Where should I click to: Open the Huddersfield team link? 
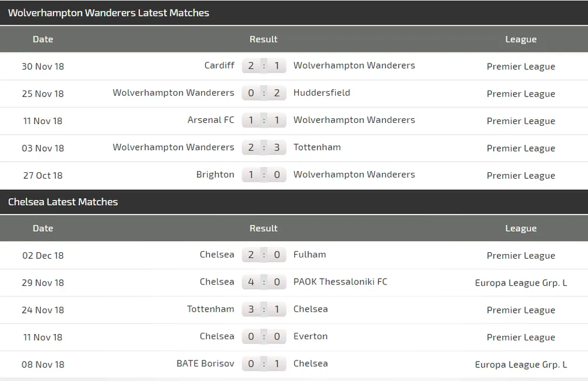322,92
